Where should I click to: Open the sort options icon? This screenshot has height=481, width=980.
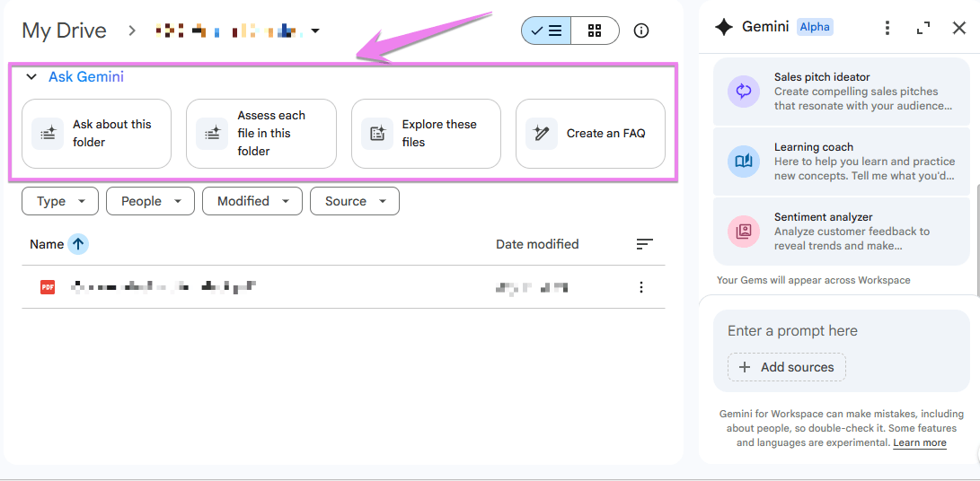(644, 244)
